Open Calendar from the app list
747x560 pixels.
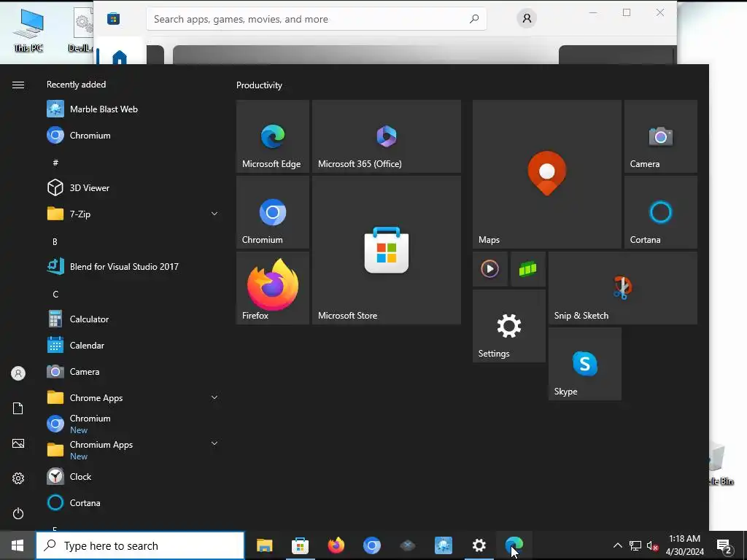133,345
